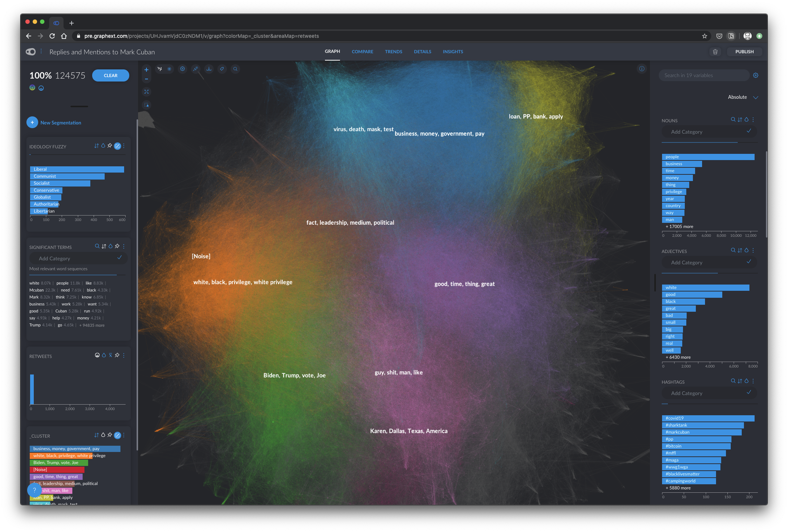Toggle the network layout mode icon
Screen dimensions: 788x532
tap(160, 69)
